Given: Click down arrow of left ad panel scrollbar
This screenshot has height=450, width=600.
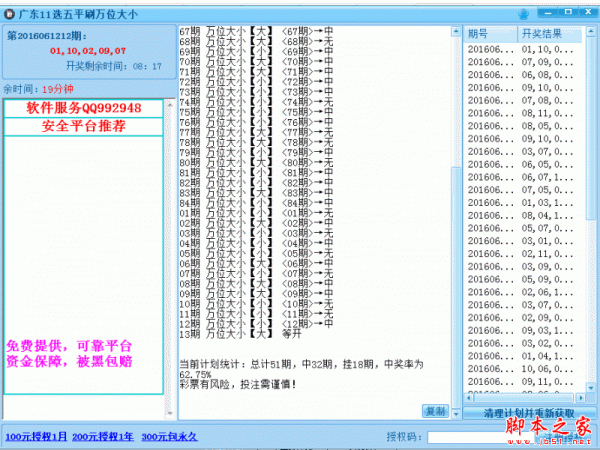Looking at the screenshot, I should point(170,413).
